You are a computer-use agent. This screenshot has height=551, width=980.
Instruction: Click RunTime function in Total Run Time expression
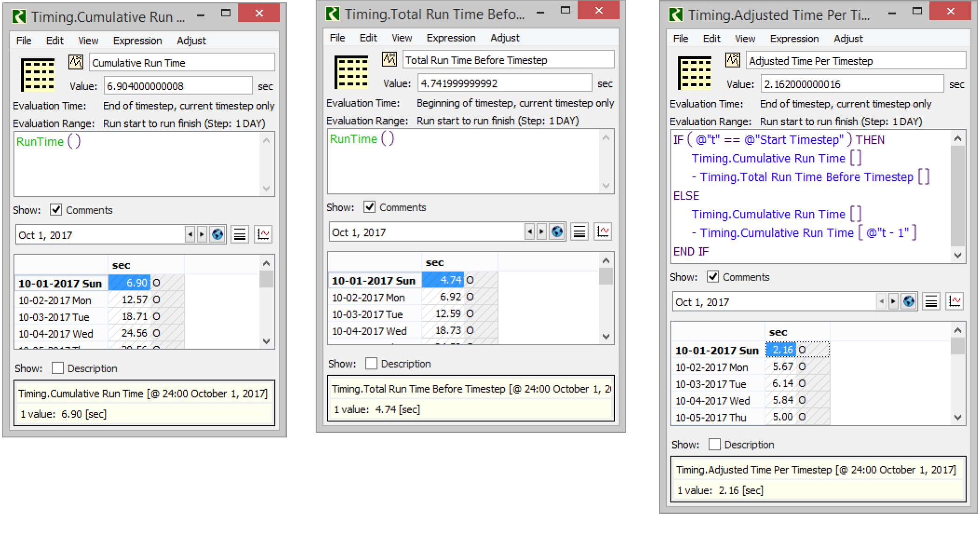coord(353,139)
